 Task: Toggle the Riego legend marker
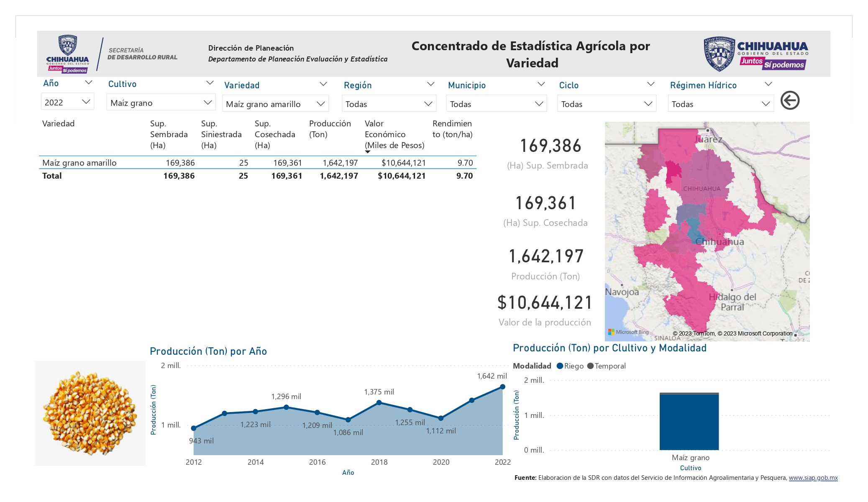pos(560,366)
